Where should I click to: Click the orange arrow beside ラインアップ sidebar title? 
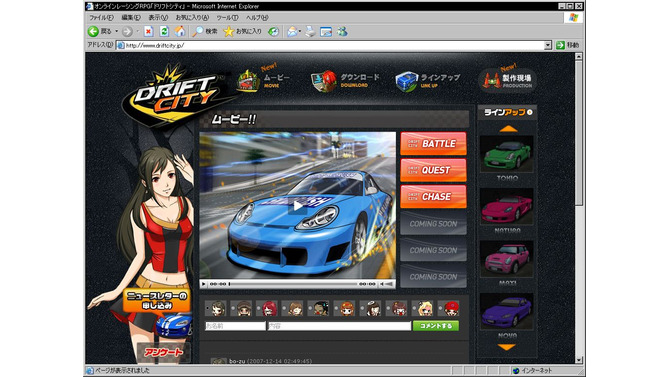[x=529, y=112]
